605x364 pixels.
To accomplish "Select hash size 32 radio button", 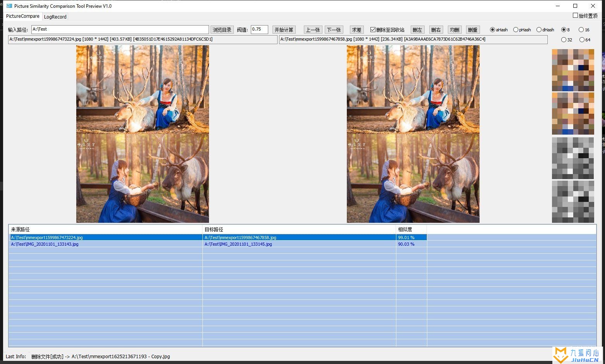I will pyautogui.click(x=567, y=40).
